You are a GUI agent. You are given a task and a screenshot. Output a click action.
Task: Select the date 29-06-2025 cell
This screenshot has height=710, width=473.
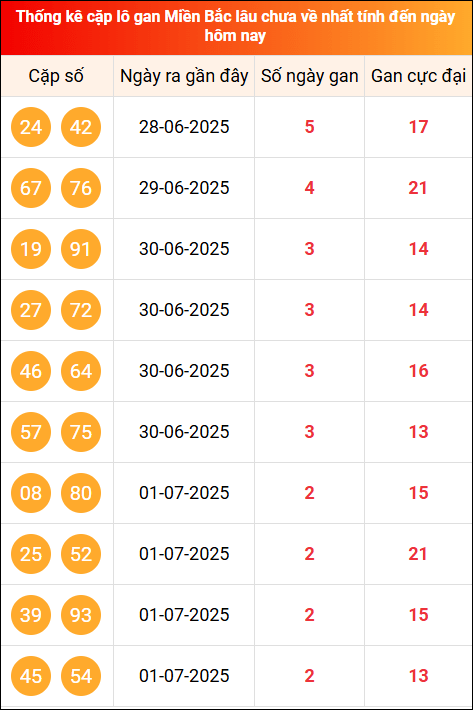(184, 188)
